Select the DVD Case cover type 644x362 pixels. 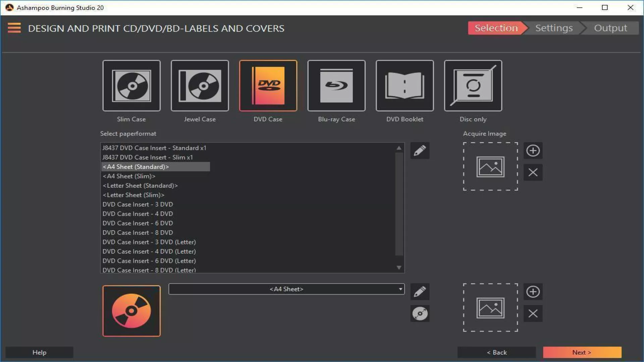point(268,86)
